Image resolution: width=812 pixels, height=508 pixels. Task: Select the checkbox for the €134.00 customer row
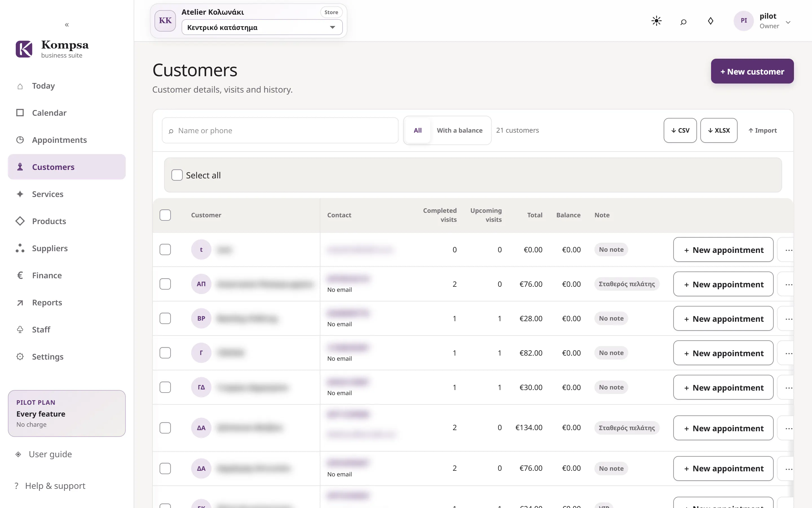[x=165, y=428]
